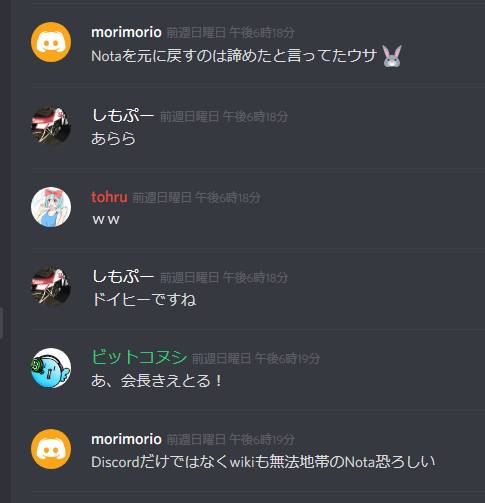
Task: Open the green ビットコヌシ username
Action: click(x=139, y=357)
